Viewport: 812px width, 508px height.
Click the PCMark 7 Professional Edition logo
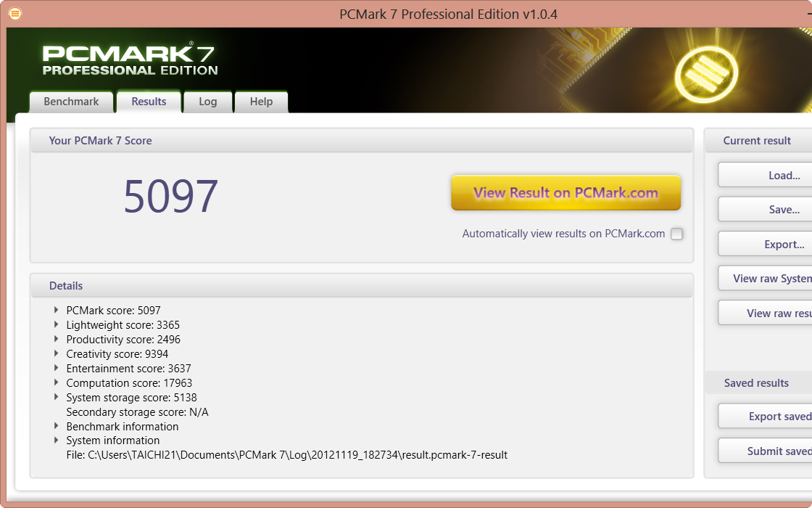[x=130, y=60]
